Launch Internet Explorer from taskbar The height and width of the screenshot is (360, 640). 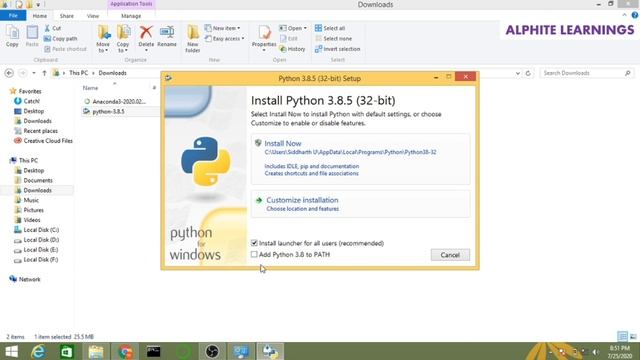click(38, 351)
